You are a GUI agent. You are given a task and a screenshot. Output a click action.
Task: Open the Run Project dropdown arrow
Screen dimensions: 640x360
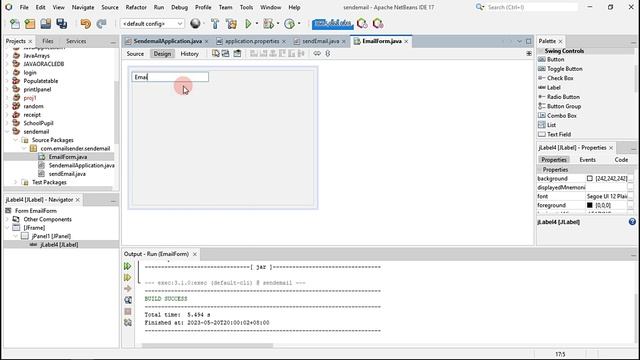[257, 24]
